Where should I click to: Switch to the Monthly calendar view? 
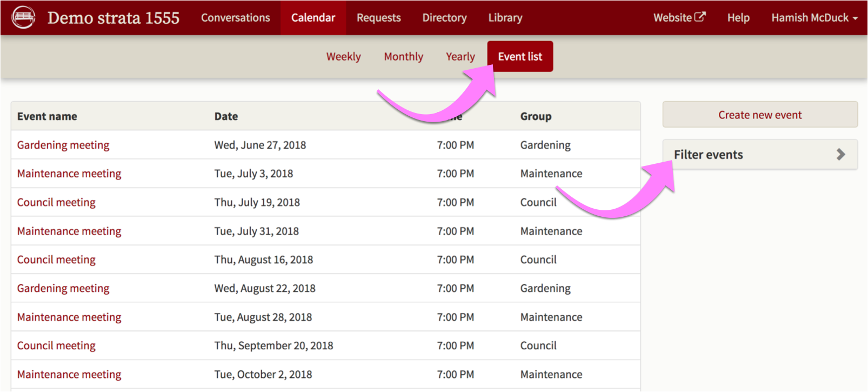click(403, 57)
